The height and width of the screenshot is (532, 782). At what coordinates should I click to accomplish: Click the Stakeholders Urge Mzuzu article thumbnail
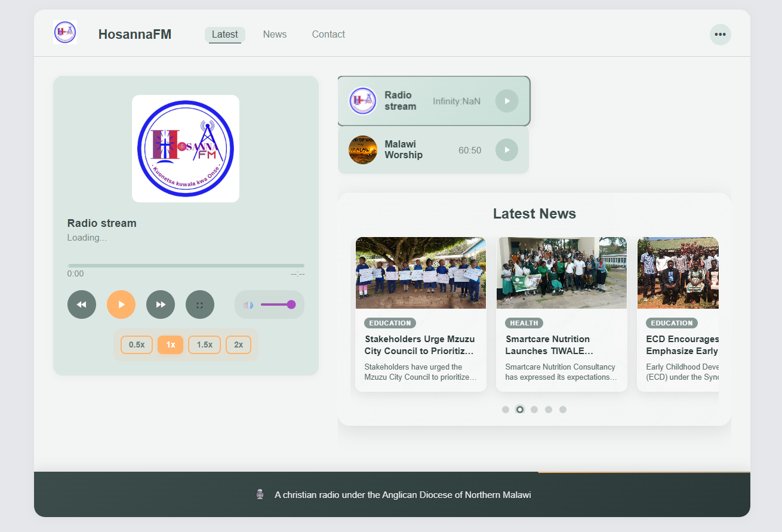(420, 273)
